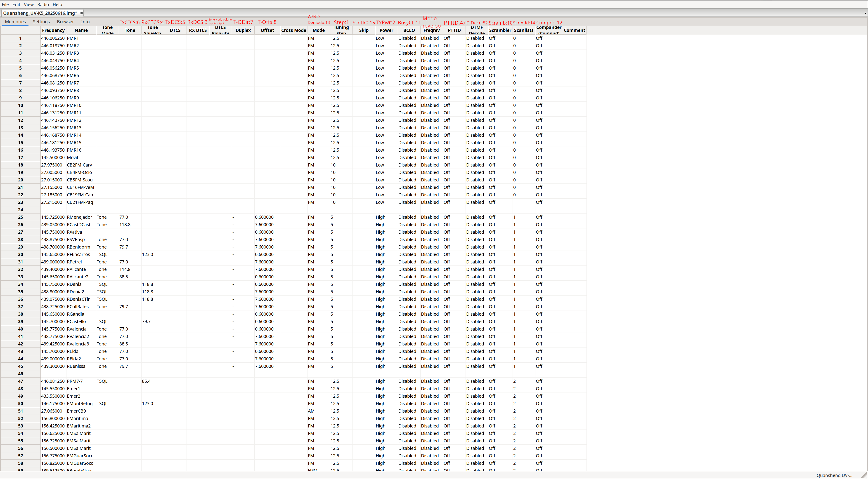Viewport: 868px width, 479px height.
Task: Click the frequency cell 433.550000 for Emer2
Action: point(53,396)
